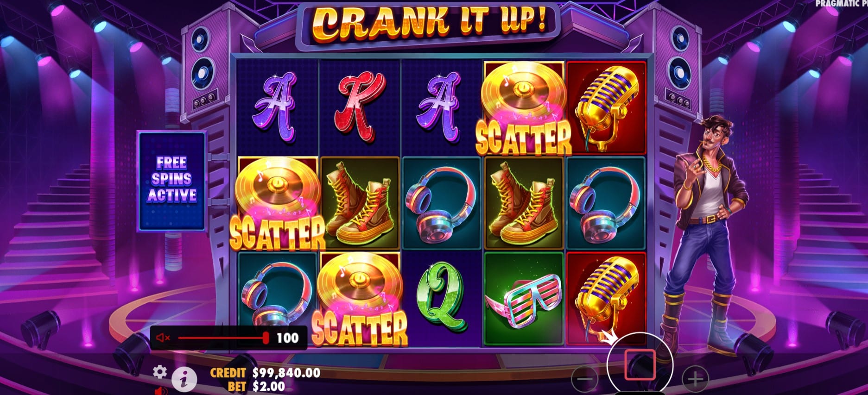
Task: Click the bet amount $2.00
Action: pos(269,386)
